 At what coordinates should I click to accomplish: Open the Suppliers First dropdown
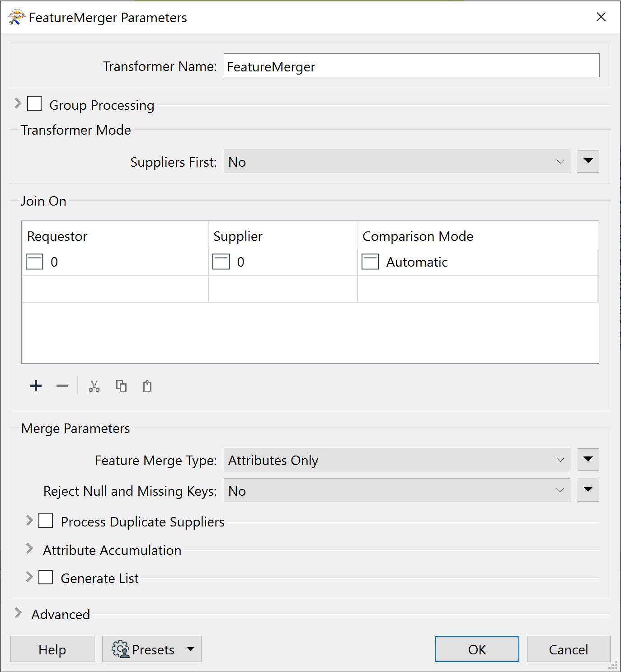point(397,161)
